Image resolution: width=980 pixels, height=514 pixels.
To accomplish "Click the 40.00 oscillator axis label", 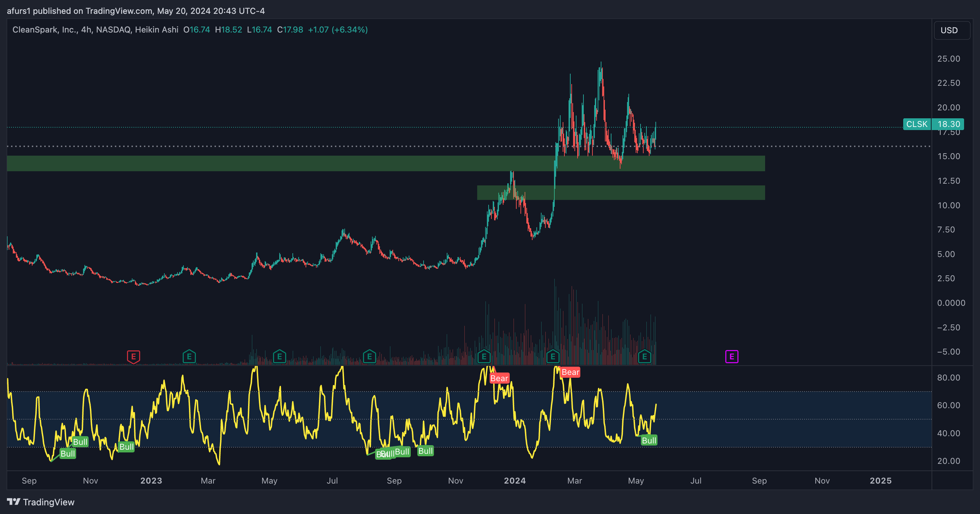I will pos(949,433).
